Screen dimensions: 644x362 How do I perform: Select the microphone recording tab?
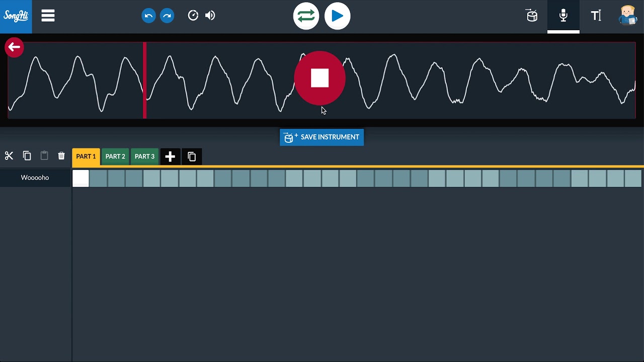click(x=563, y=16)
